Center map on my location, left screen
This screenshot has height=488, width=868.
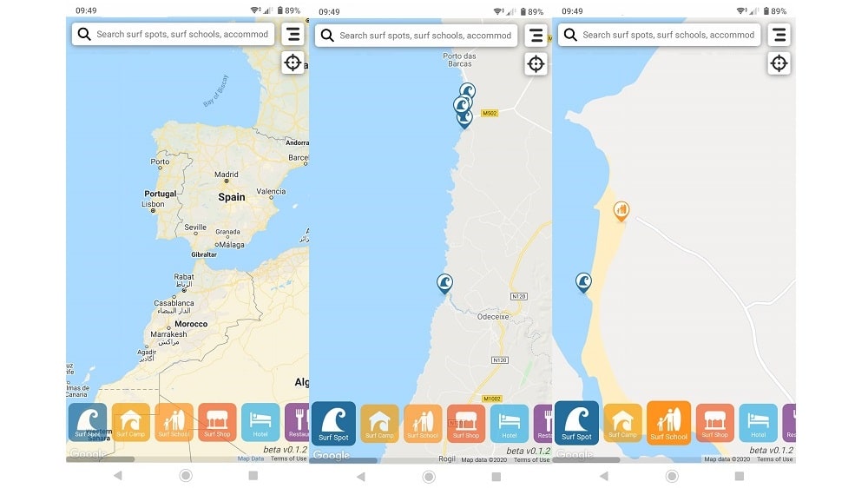click(293, 62)
